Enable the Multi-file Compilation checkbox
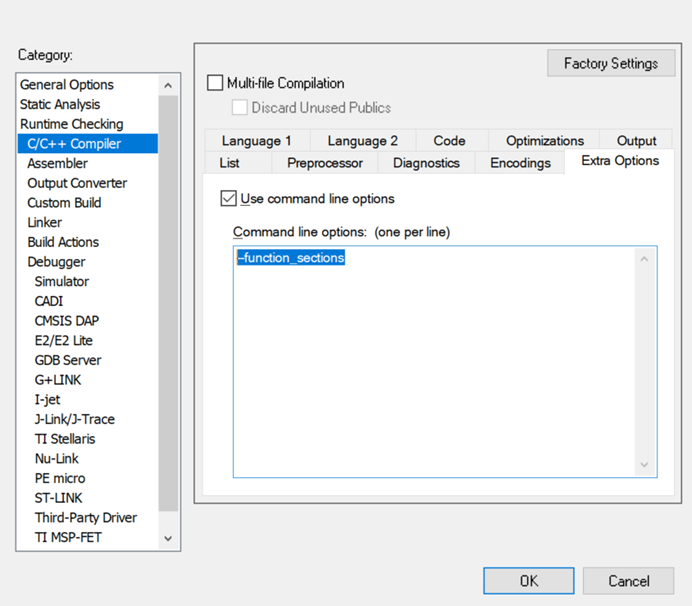This screenshot has width=692, height=606. tap(215, 84)
